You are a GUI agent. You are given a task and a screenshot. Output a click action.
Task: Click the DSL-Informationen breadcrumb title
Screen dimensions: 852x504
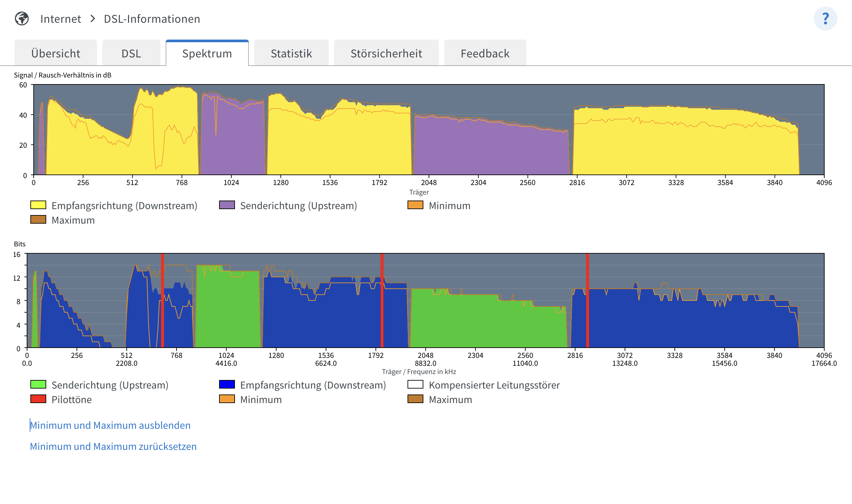(152, 19)
